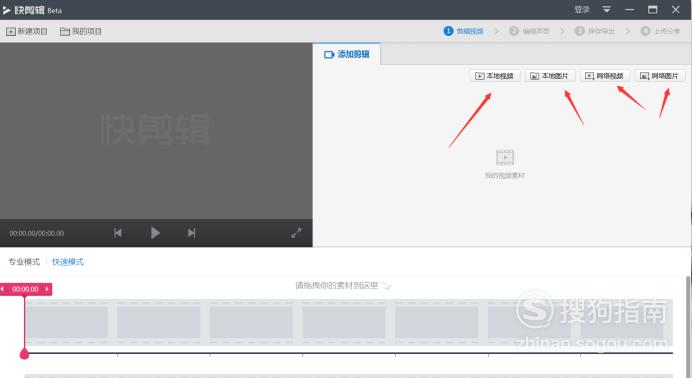The height and width of the screenshot is (378, 692).
Task: Click left arrow on the timecode marker
Action: point(3,289)
